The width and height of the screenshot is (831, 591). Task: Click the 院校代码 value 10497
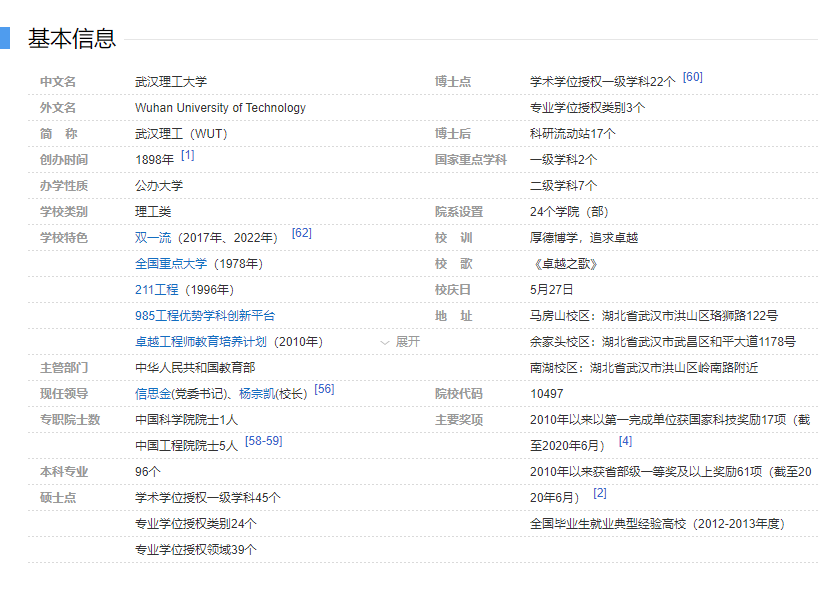(x=547, y=394)
